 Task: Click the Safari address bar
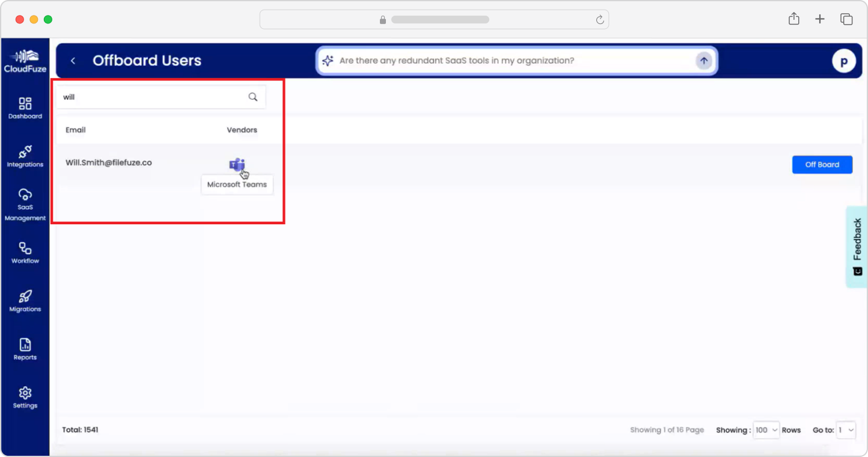[434, 20]
